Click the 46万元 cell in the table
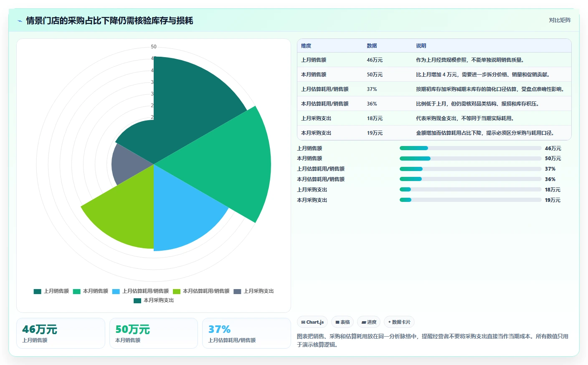Viewport: 588px width, 365px height. coord(375,60)
